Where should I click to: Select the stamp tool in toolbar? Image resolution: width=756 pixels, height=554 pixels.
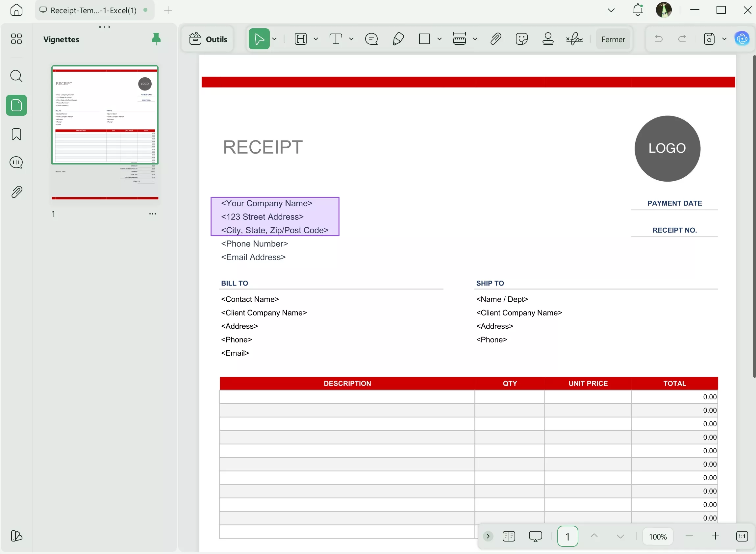tap(548, 39)
